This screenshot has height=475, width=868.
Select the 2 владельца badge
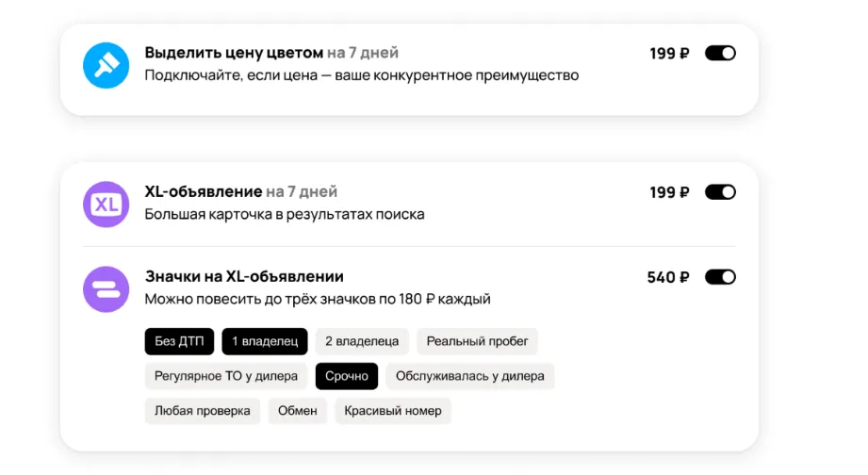[x=362, y=341]
